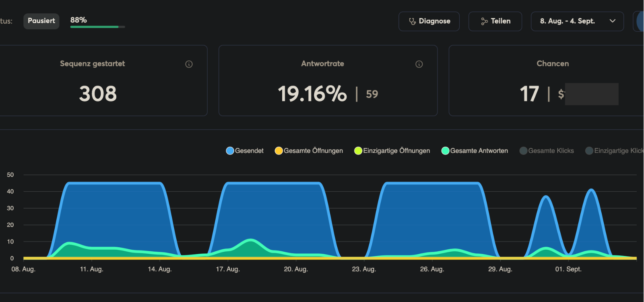Click the 19.16% reply rate value
This screenshot has height=302, width=644.
tap(312, 94)
